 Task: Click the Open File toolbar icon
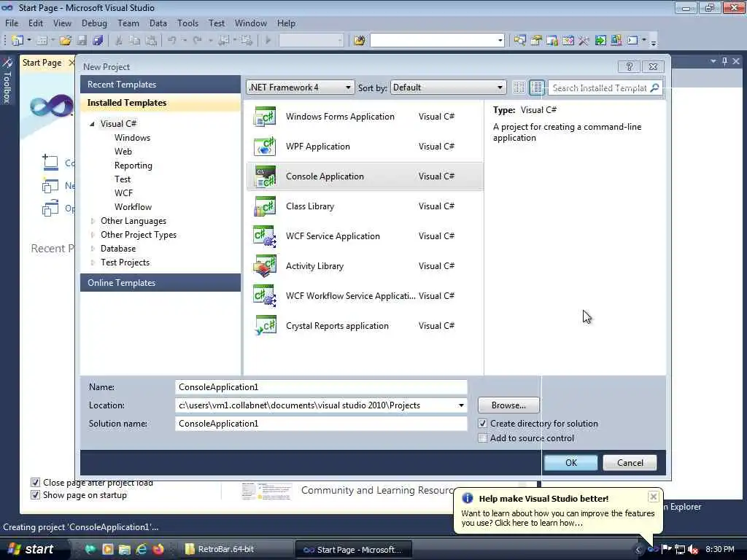65,41
